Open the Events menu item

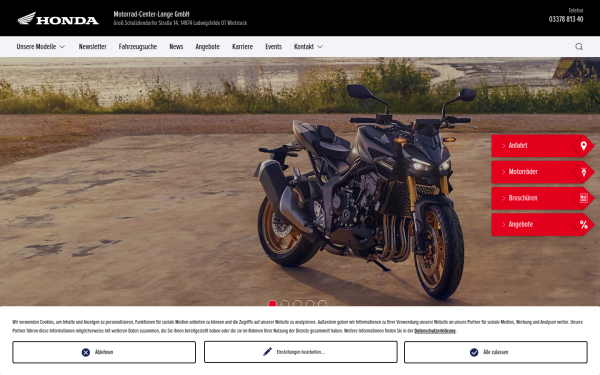[x=273, y=47]
